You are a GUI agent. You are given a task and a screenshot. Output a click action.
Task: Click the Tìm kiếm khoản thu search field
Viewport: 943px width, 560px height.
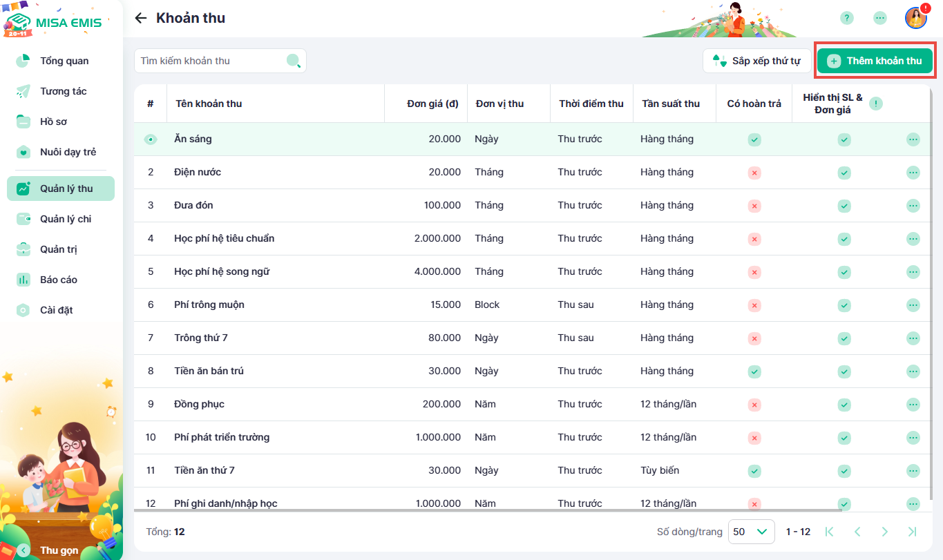211,61
